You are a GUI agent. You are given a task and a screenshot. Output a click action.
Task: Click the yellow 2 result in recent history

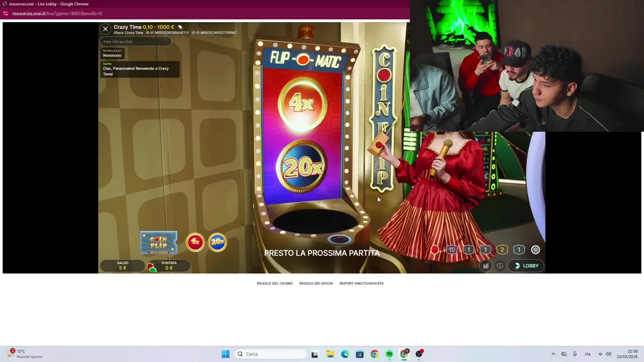click(x=502, y=250)
